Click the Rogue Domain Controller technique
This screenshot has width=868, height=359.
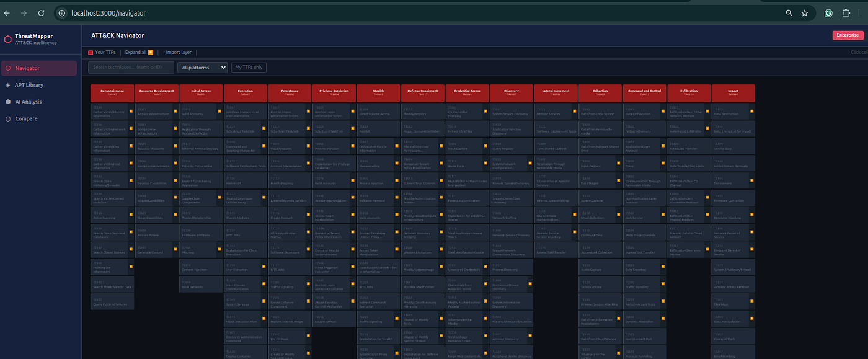[423, 128]
